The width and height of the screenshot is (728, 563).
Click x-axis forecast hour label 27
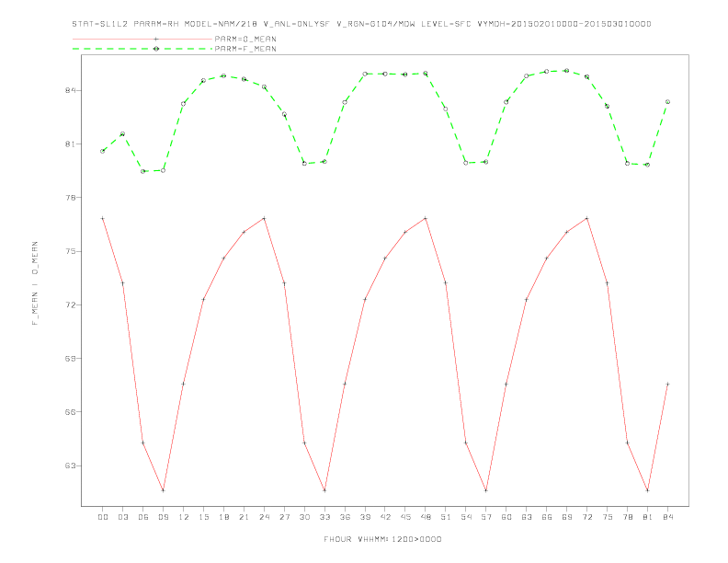(x=284, y=517)
